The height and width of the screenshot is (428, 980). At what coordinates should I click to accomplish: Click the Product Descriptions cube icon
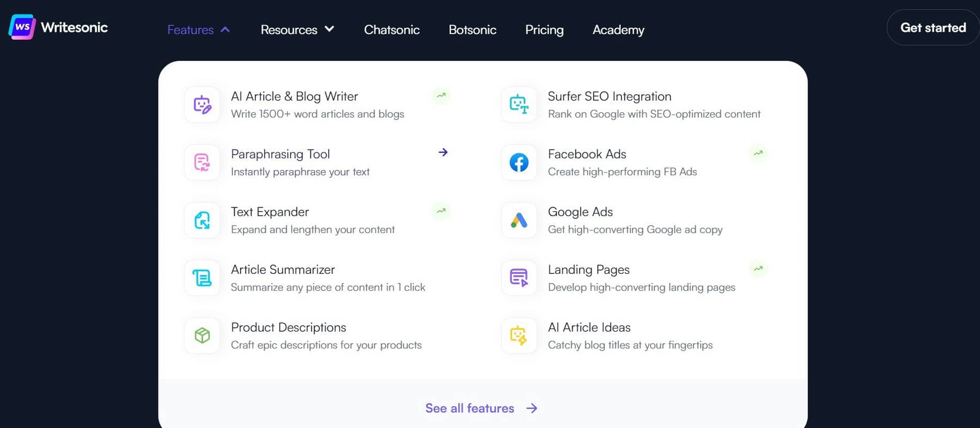(x=201, y=335)
